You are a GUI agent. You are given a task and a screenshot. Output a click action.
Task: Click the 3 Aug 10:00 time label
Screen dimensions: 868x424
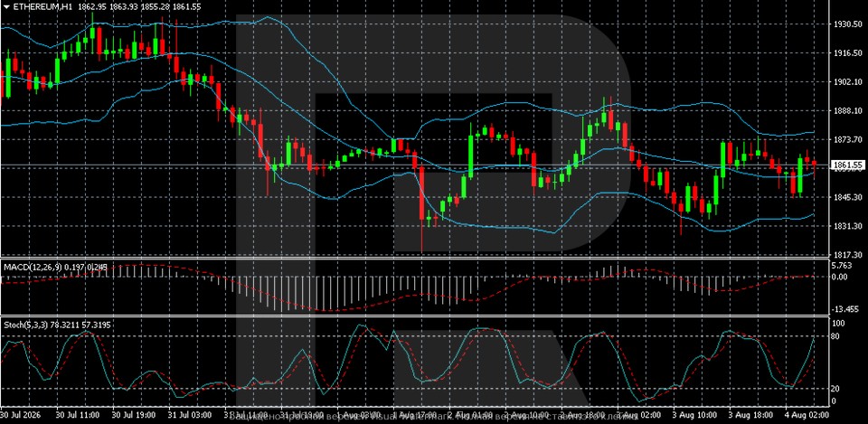point(694,415)
